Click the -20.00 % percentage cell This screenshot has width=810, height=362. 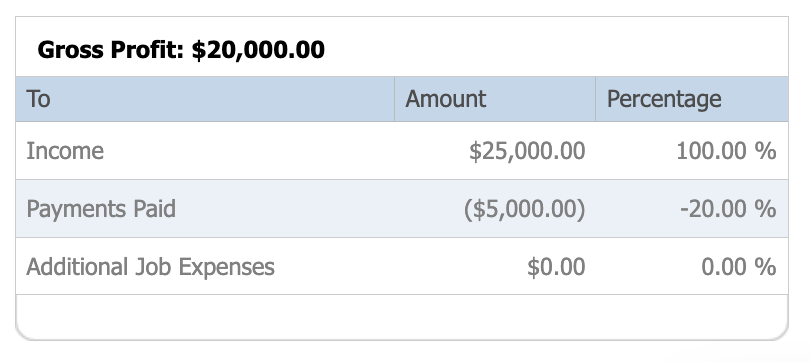728,209
